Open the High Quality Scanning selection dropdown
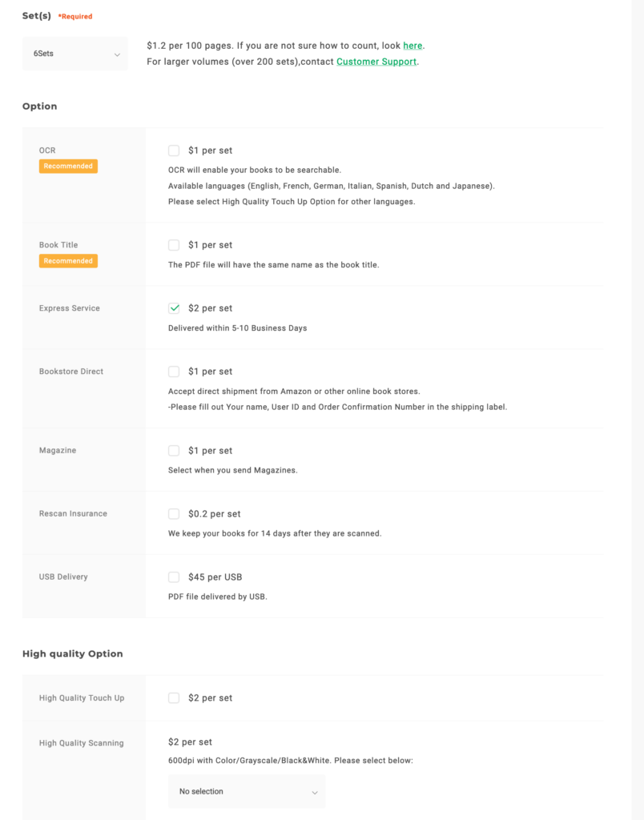 pos(246,791)
